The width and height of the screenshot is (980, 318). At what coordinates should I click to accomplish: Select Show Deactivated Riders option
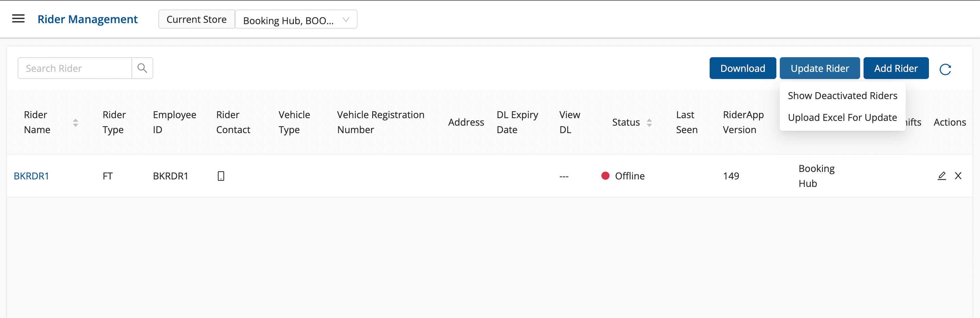pos(842,96)
